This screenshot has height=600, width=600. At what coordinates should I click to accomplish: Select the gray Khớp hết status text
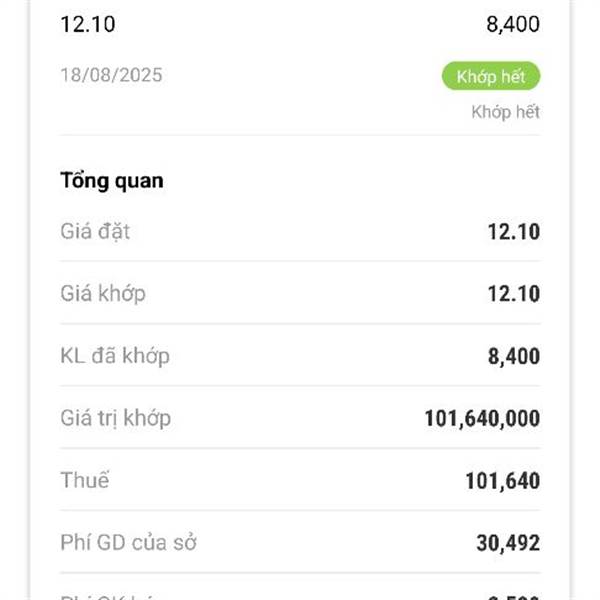tap(505, 112)
